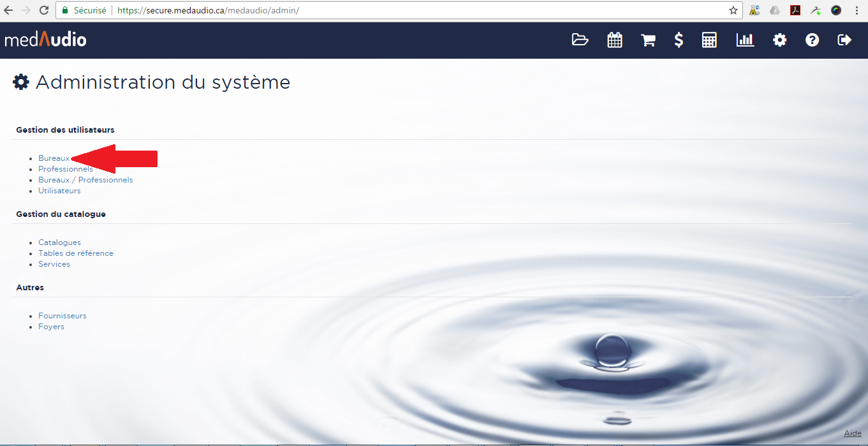868x446 pixels.
Task: Open the Catalogues link
Action: click(x=59, y=242)
